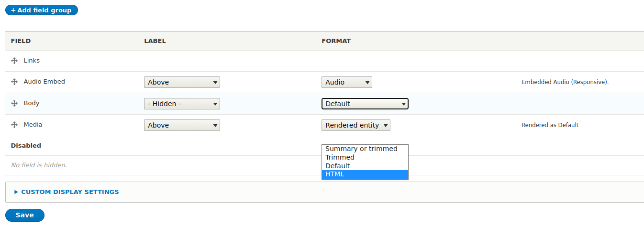
Task: Choose Trimmed format option
Action: (x=365, y=157)
